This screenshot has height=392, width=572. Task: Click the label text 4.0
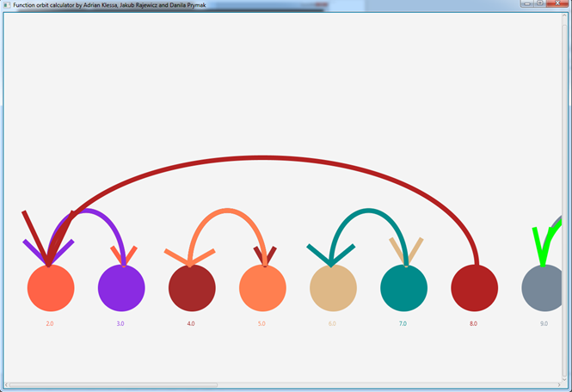(191, 323)
